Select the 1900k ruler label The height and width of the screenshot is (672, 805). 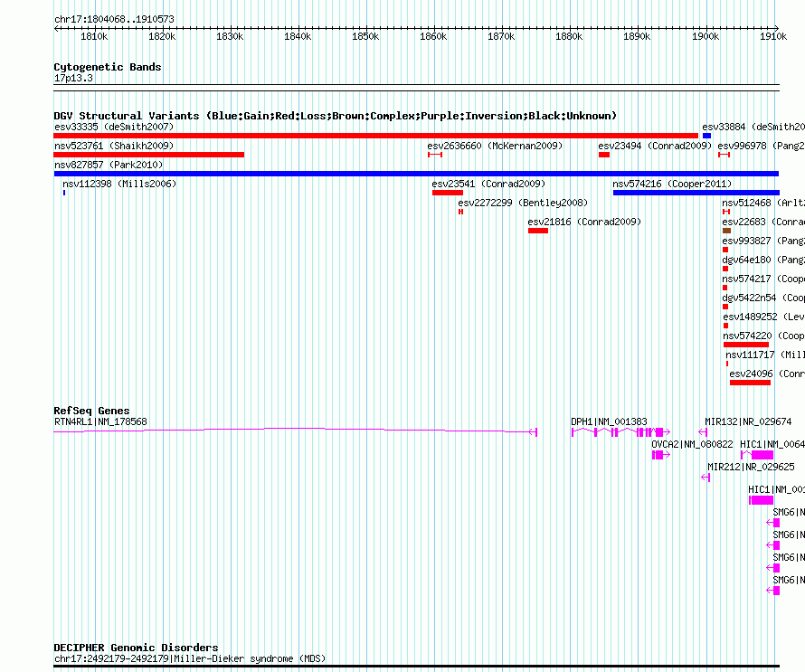point(706,36)
